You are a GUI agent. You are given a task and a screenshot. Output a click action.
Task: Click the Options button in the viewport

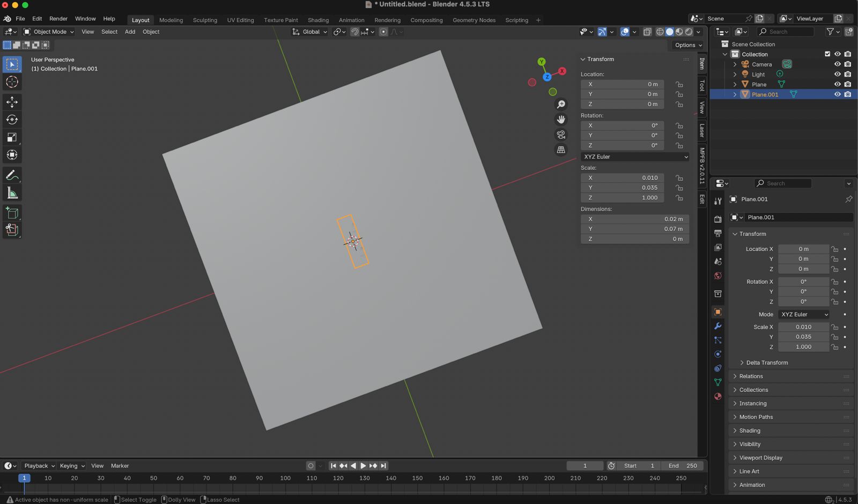(x=688, y=45)
